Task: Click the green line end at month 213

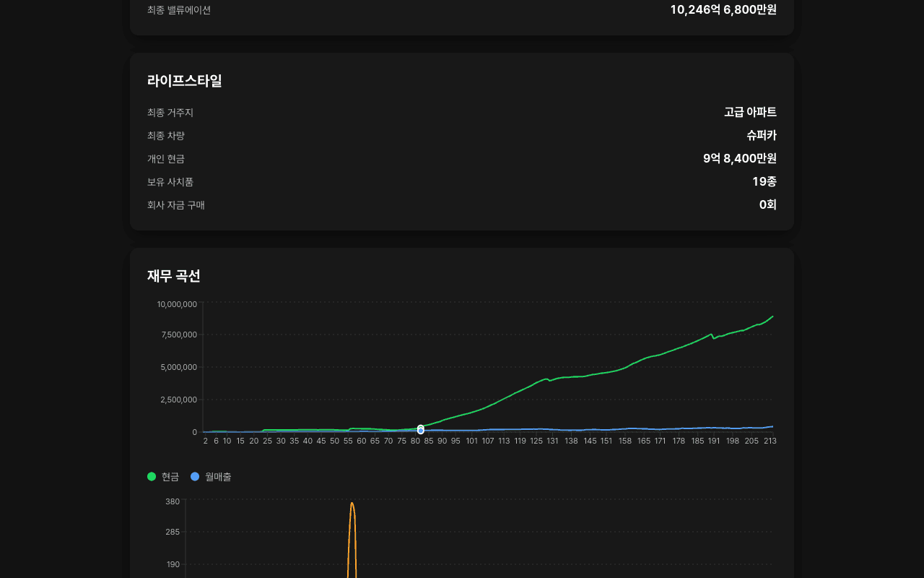Action: pyautogui.click(x=772, y=316)
